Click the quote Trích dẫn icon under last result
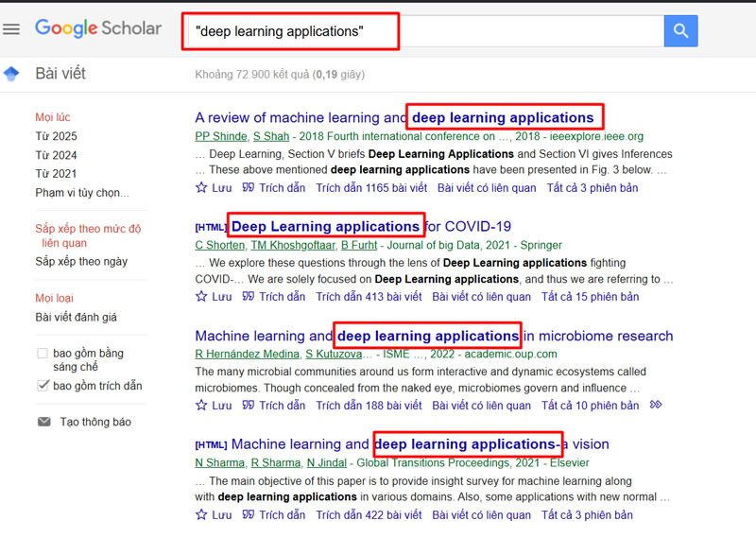This screenshot has width=756, height=538. pyautogui.click(x=249, y=515)
